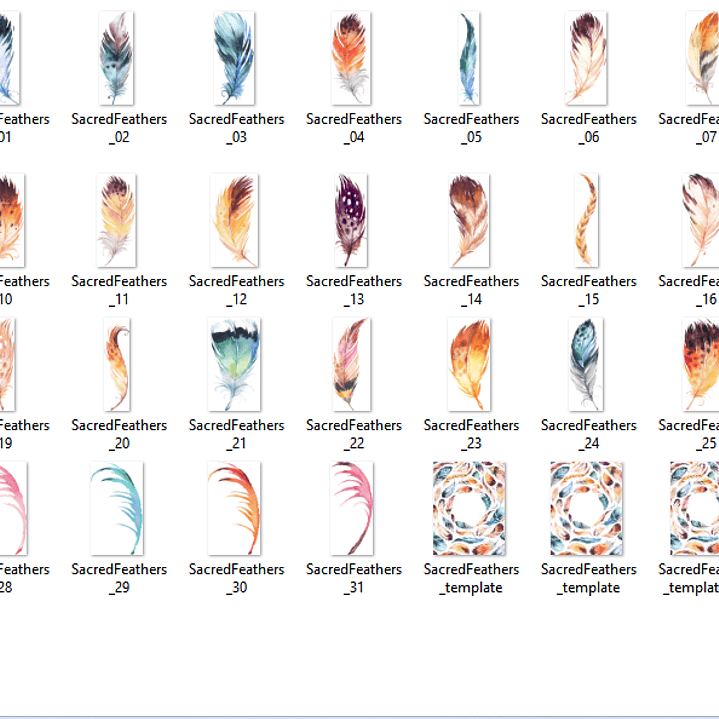Image resolution: width=719 pixels, height=719 pixels.
Task: Select the narrow SacredFeathers_15 feather file
Action: (x=587, y=220)
